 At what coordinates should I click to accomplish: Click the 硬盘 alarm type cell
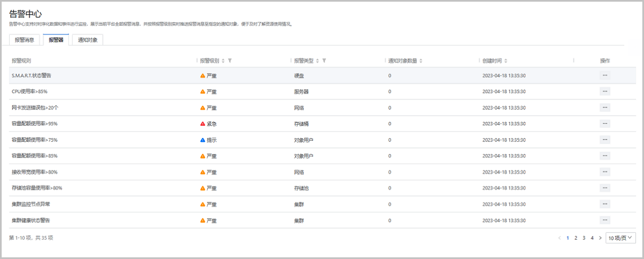click(299, 75)
